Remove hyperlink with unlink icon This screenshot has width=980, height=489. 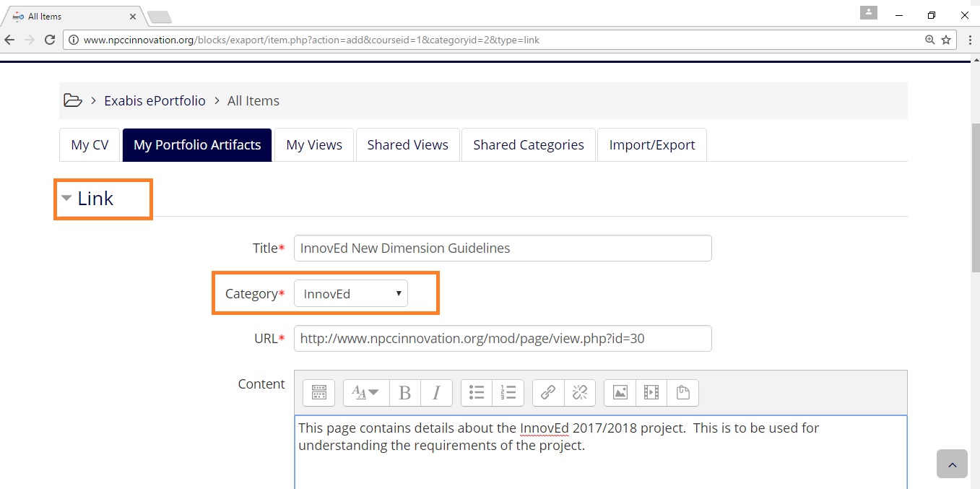click(x=580, y=392)
